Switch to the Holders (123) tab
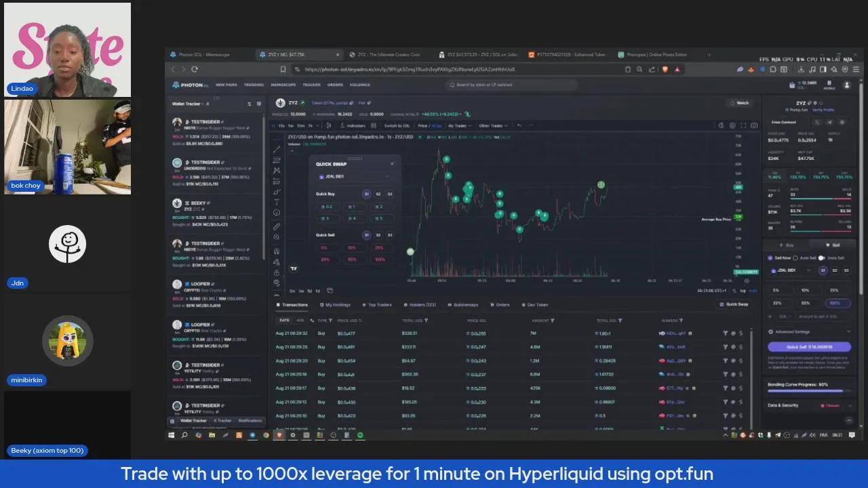 coord(420,305)
